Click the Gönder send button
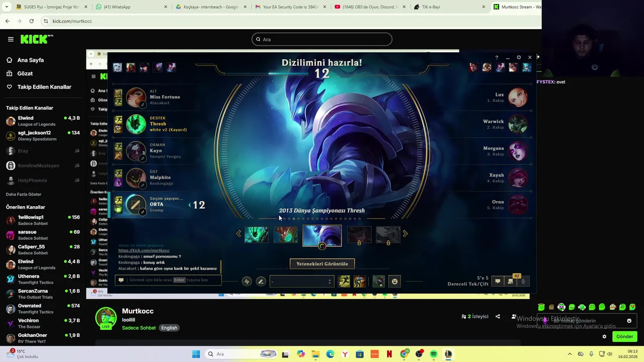Image resolution: width=644 pixels, height=362 pixels. 624,337
